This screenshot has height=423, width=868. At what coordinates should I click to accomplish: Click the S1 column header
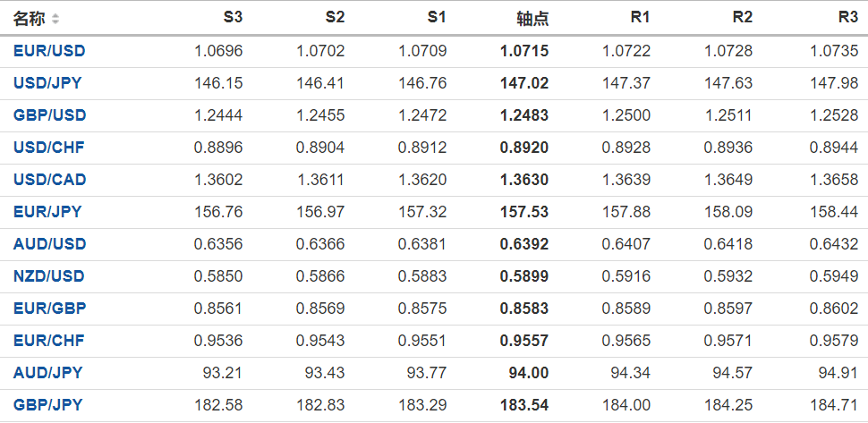437,18
